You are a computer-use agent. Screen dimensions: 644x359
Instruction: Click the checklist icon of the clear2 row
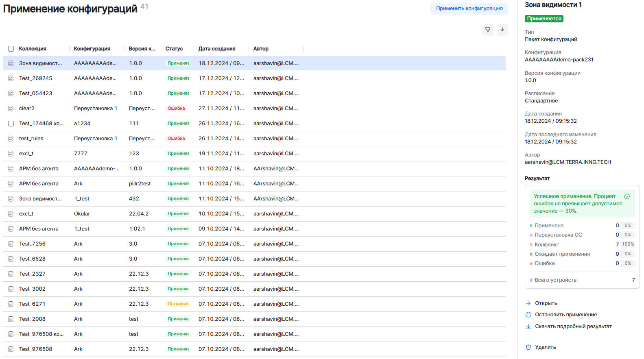(11, 109)
